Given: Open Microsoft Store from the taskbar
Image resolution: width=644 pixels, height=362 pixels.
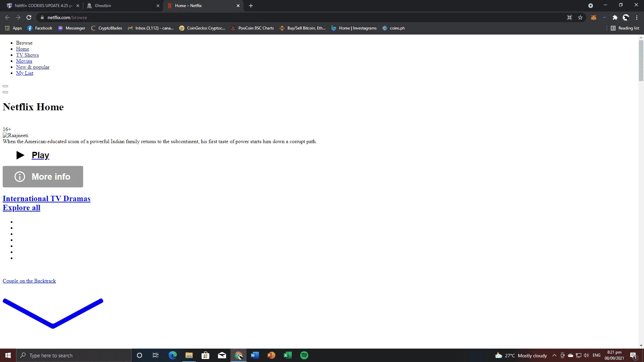Looking at the screenshot, I should click(206, 355).
